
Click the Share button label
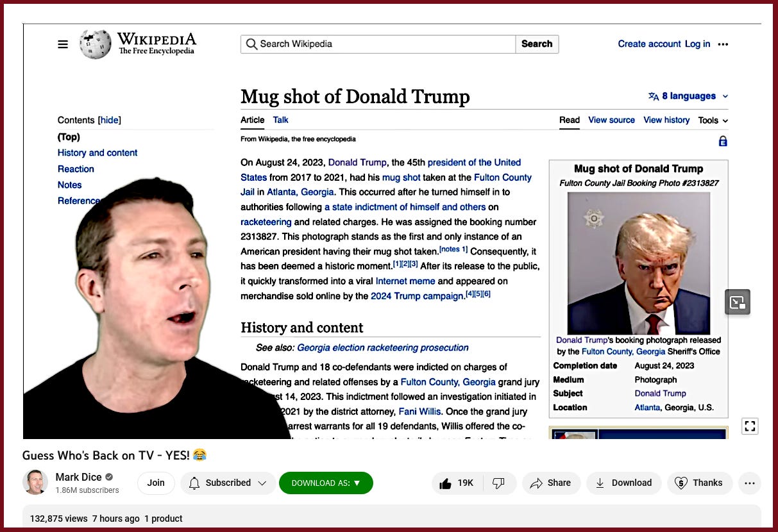(x=559, y=483)
